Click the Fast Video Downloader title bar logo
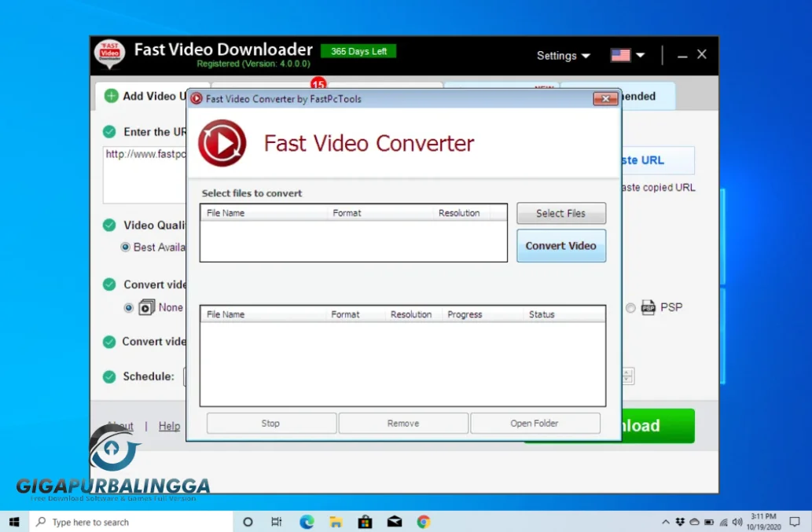812x532 pixels. 109,54
